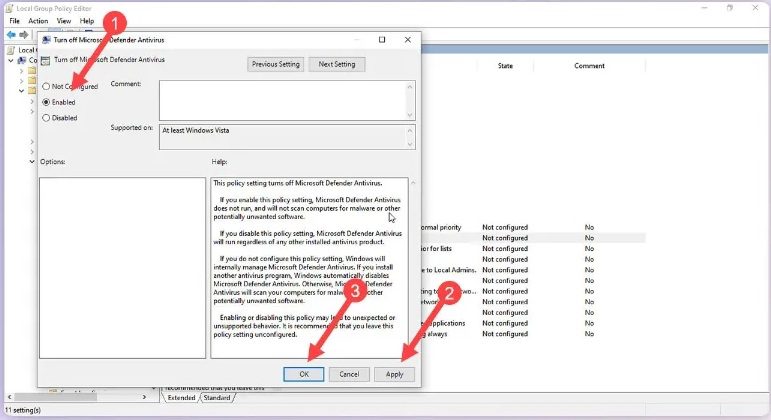Collapse the Computer Configuration tree node
The image size is (771, 420).
11,60
